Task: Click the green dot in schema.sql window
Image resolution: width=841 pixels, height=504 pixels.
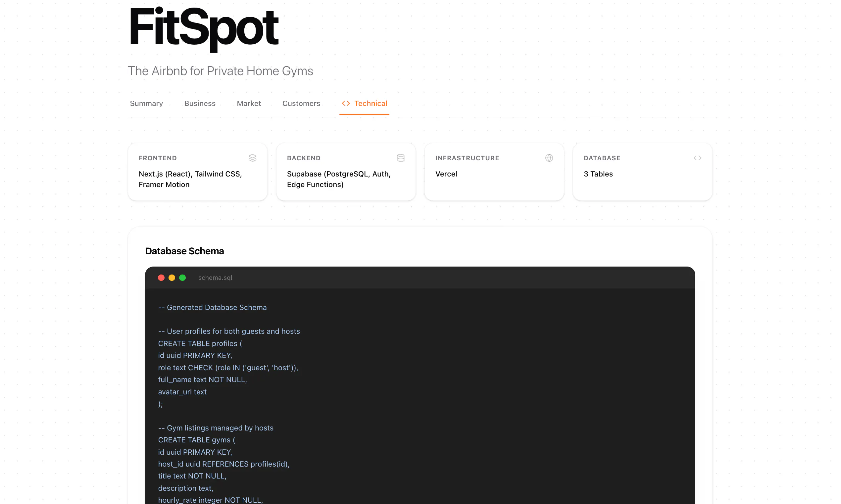Action: pos(182,278)
